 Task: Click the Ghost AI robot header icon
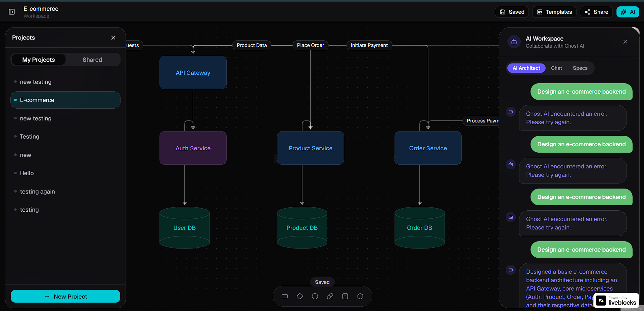point(514,42)
